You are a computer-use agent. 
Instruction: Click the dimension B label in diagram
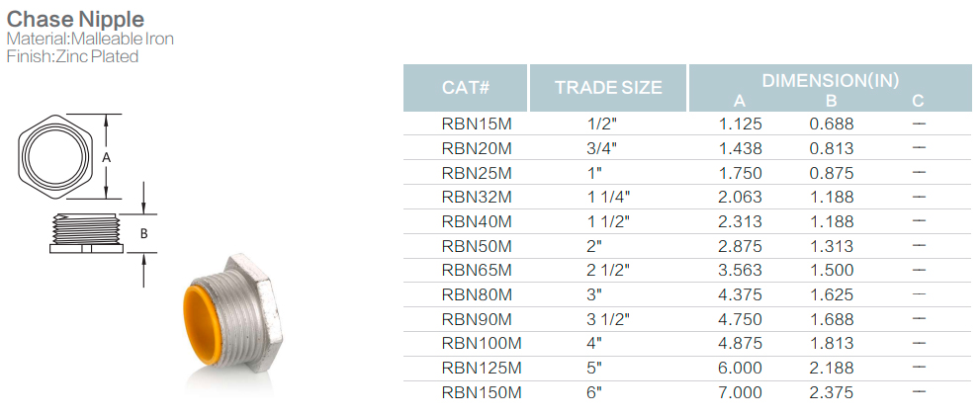tap(143, 234)
